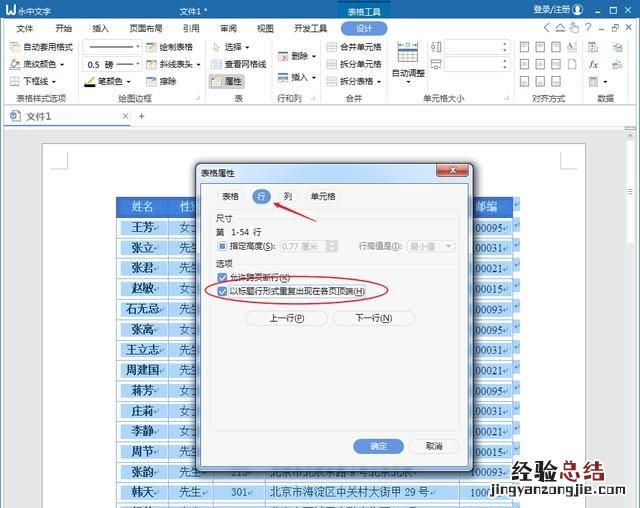Image resolution: width=640 pixels, height=508 pixels.
Task: Expand the Shading Color dropdown arrow
Action: (x=62, y=64)
